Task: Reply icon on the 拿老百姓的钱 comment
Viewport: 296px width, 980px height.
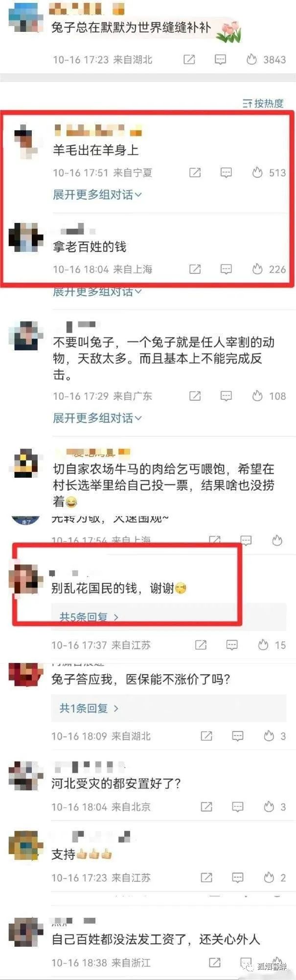Action: (x=226, y=269)
